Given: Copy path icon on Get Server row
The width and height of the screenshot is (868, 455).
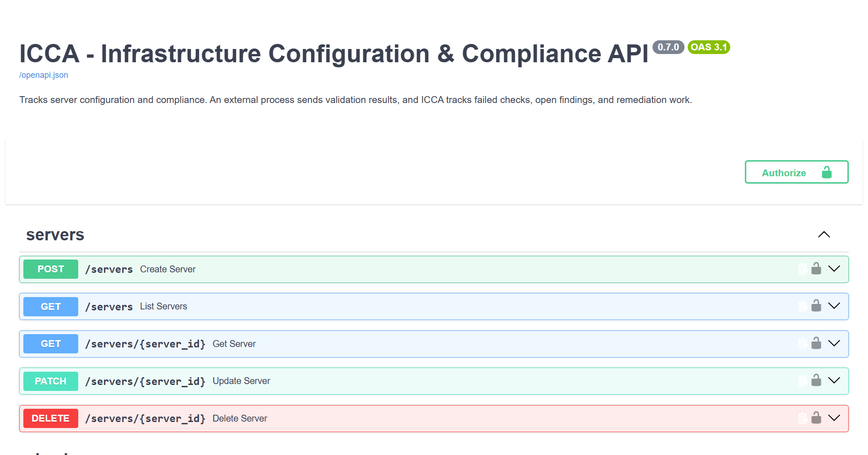Looking at the screenshot, I should (x=803, y=344).
